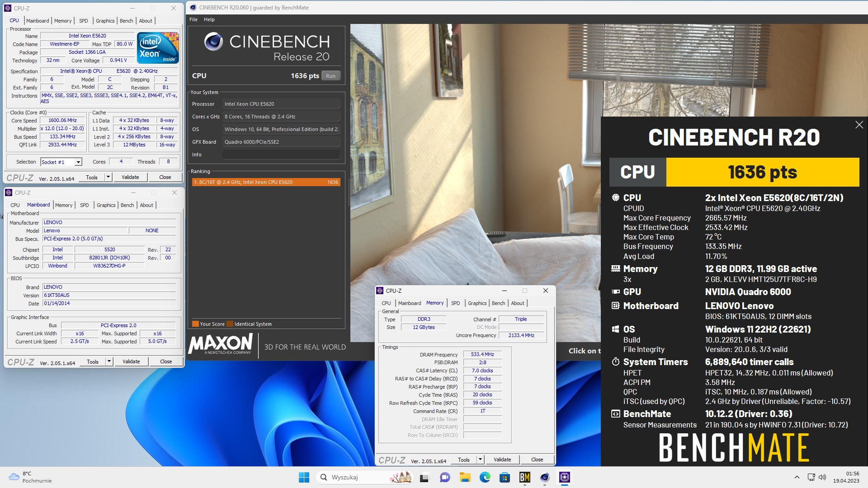The image size is (868, 488).
Task: Open Microsoft Store from the taskbar
Action: coord(505,477)
